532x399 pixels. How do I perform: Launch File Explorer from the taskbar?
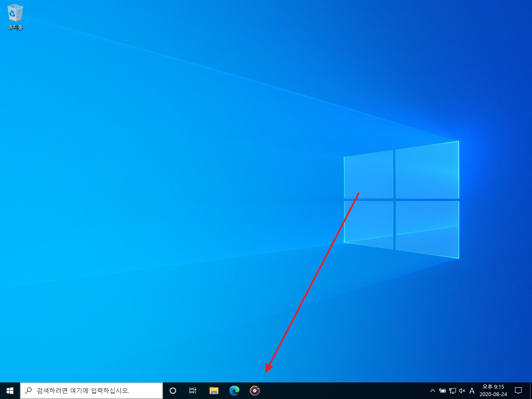pyautogui.click(x=214, y=391)
